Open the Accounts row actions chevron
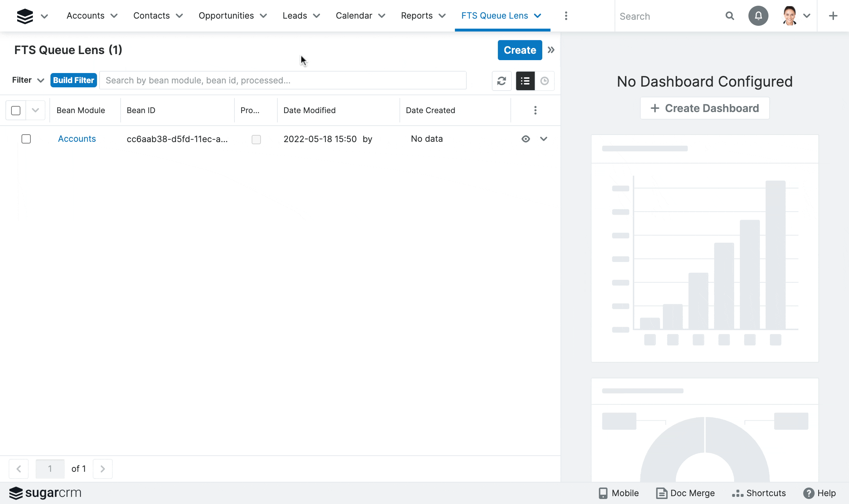Screen dimensions: 849x504 [543, 139]
